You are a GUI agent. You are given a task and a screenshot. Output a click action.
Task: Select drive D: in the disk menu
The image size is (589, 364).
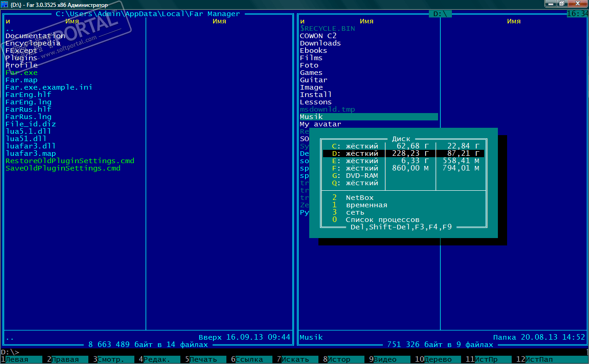404,154
